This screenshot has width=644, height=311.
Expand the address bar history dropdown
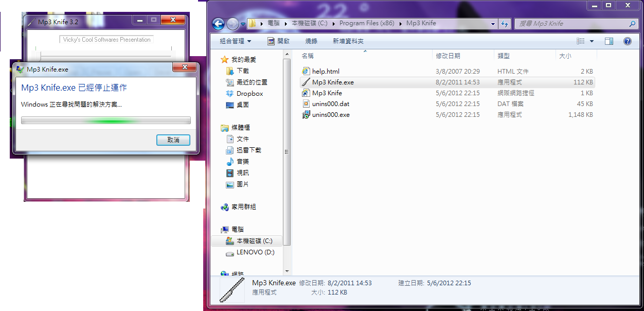click(x=493, y=24)
